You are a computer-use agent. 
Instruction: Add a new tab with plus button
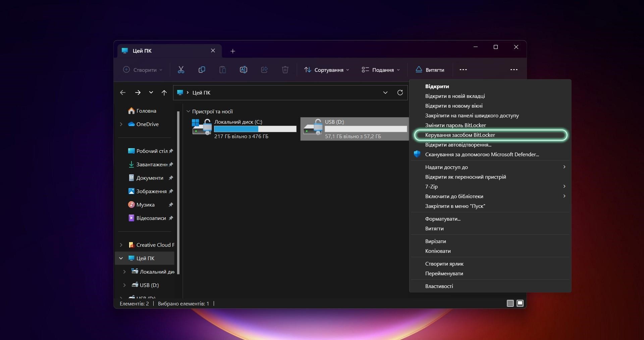pos(233,51)
